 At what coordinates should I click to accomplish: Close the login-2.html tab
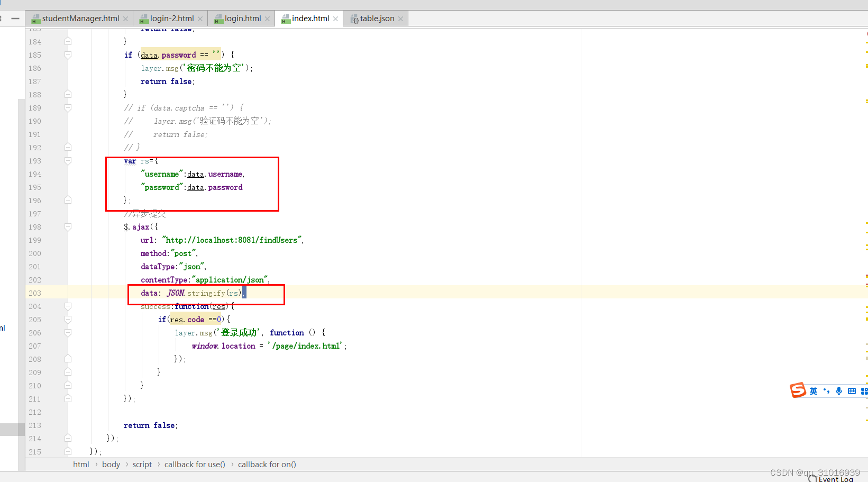(200, 19)
